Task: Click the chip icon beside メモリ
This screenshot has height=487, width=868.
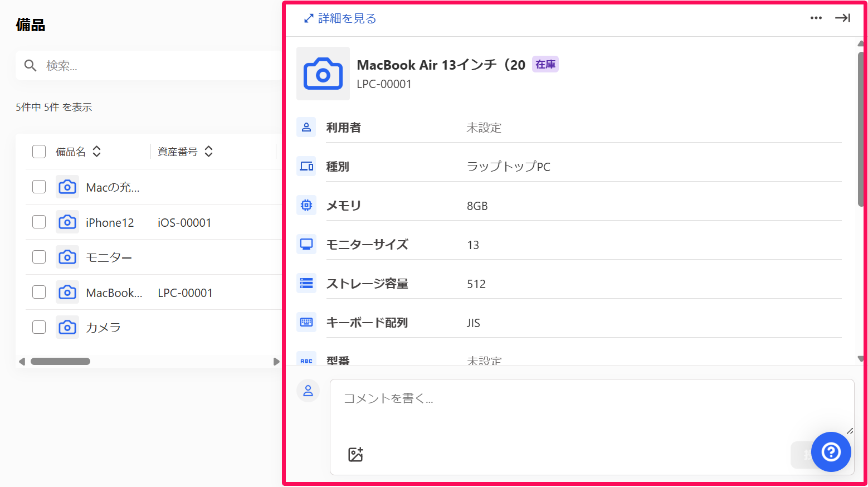Action: pos(306,205)
